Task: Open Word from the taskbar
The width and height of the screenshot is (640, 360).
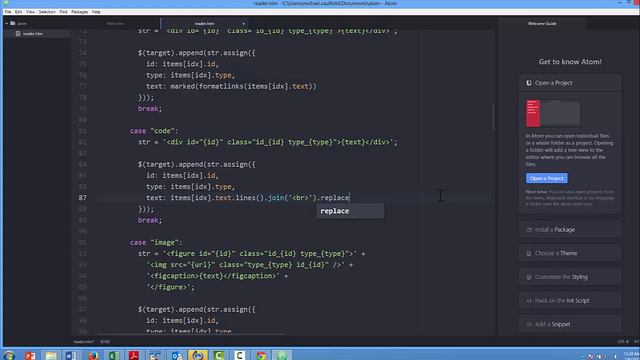Action: tap(71, 355)
